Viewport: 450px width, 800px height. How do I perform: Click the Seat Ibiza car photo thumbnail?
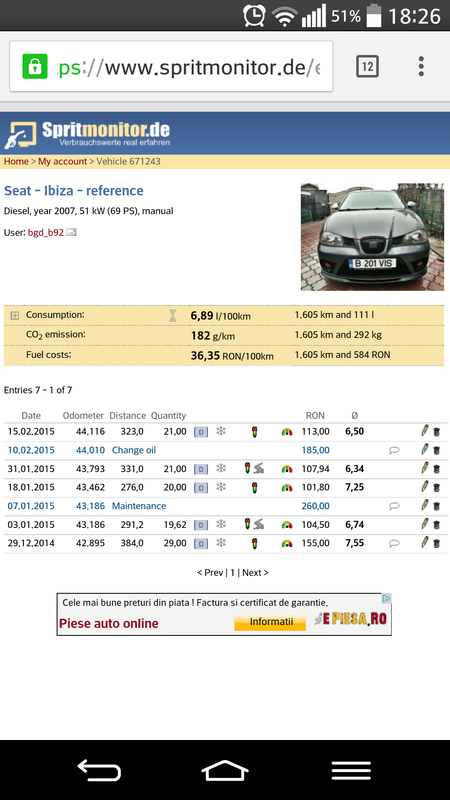(372, 237)
